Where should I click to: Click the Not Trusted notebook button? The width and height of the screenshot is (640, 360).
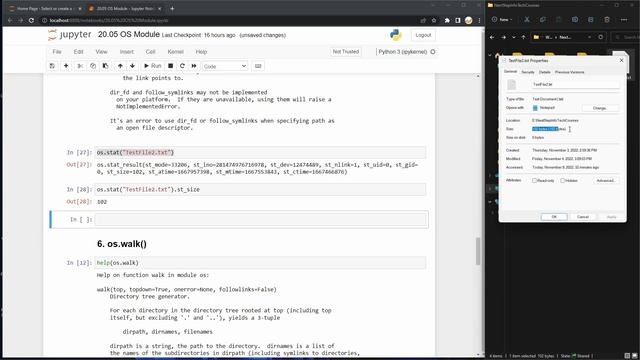tap(346, 52)
